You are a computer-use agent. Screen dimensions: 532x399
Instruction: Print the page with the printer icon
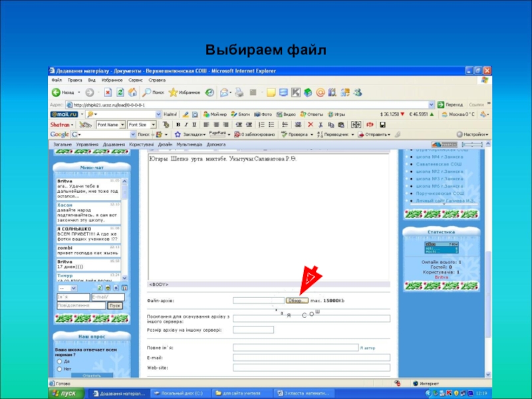point(239,92)
